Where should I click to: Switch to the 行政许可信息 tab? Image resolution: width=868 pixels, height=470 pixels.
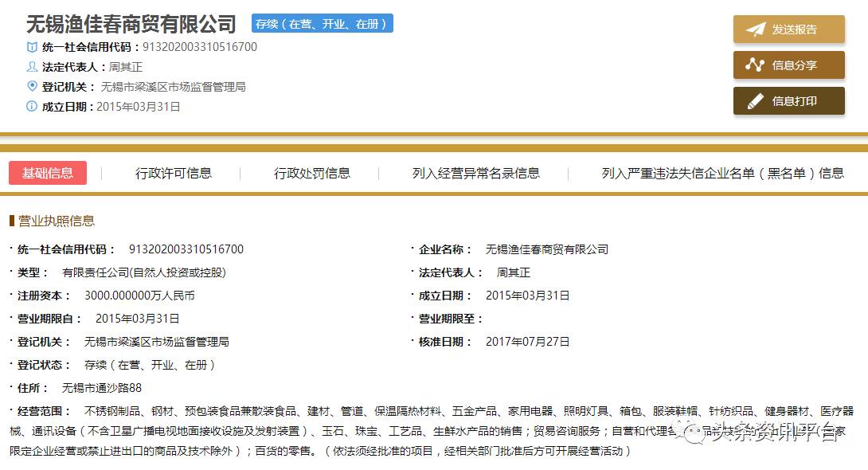(x=174, y=173)
